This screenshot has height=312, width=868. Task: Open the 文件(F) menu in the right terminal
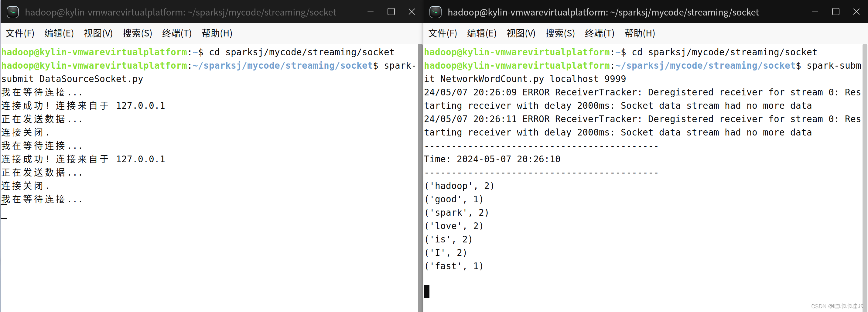point(443,33)
